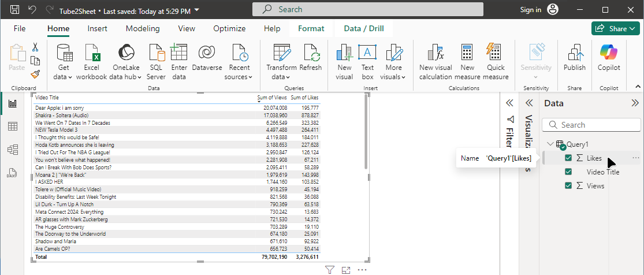Screen dimensions: 644x275
Task: Click the Cut scissors icon
Action: click(35, 47)
